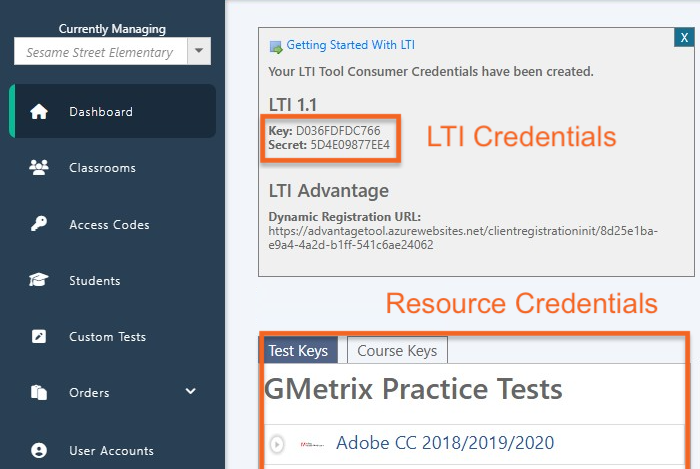
Task: Close the LTI credentials panel with X
Action: (684, 37)
